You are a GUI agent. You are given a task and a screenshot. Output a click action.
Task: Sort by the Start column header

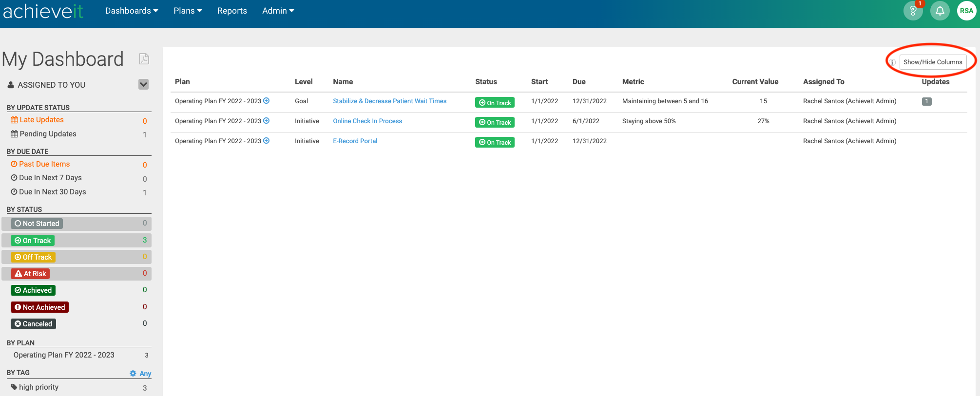pos(539,82)
